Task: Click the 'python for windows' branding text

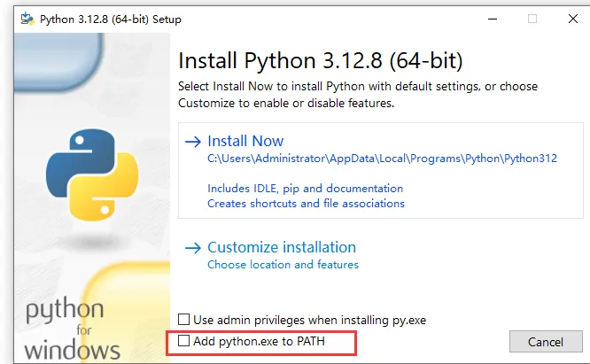Action: pos(73,329)
